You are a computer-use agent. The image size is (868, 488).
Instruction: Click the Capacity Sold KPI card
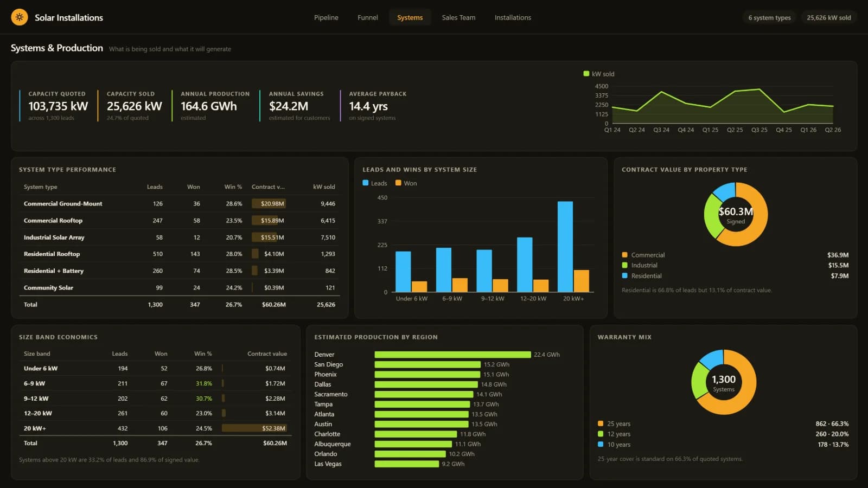(x=134, y=106)
